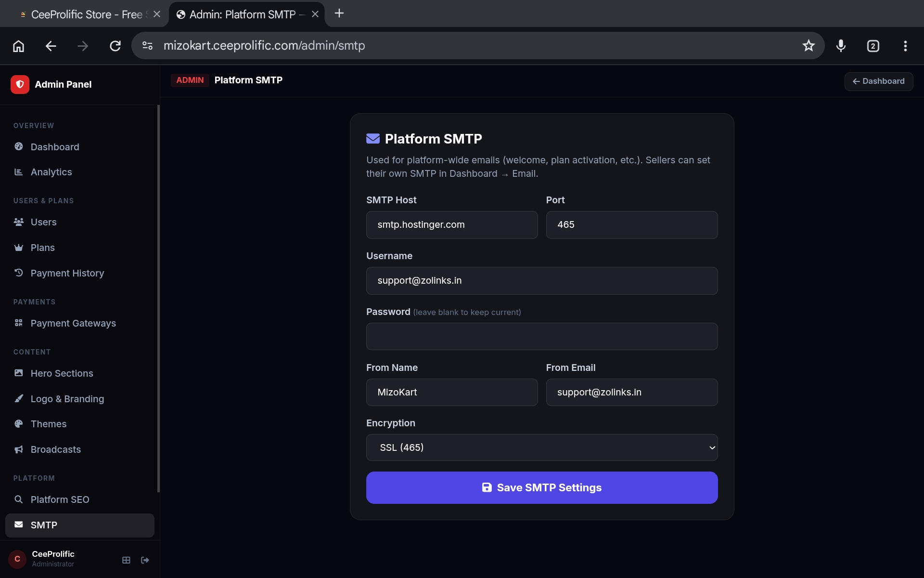Open the tab switcher showing 2 tabs
The image size is (924, 578).
point(873,46)
